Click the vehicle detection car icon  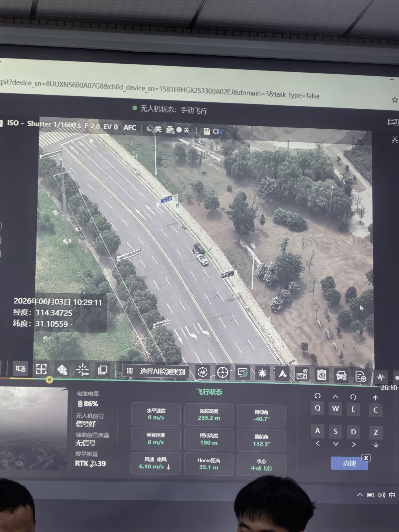point(341,375)
